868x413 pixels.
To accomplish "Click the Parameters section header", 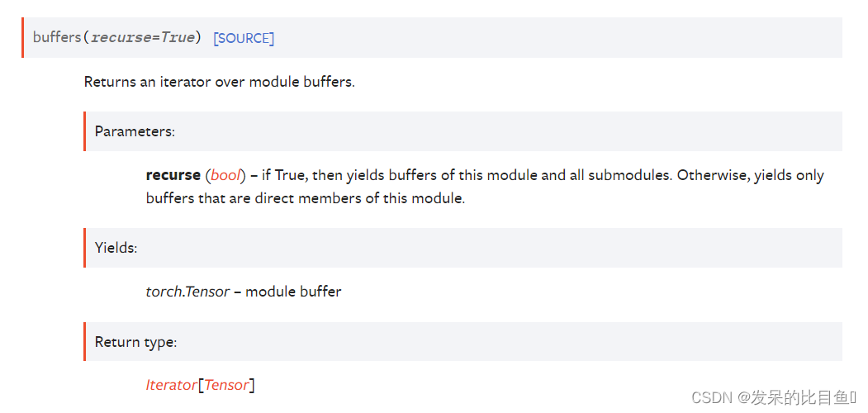I will (135, 132).
